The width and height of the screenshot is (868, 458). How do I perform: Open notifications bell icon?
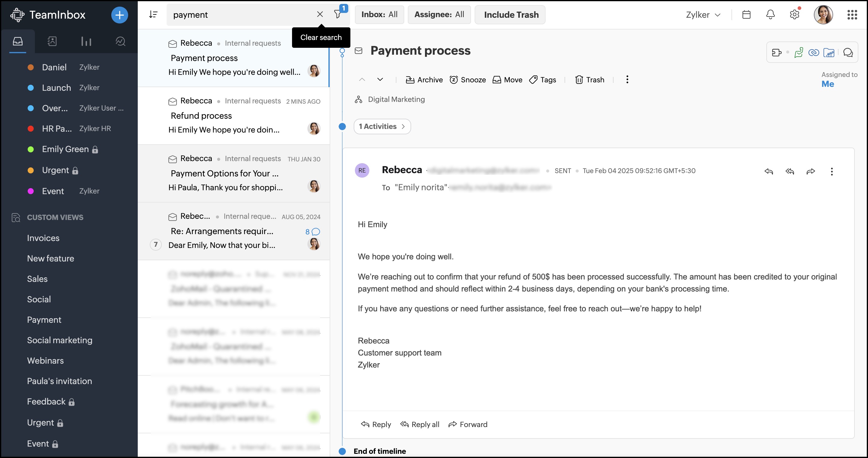click(x=770, y=14)
